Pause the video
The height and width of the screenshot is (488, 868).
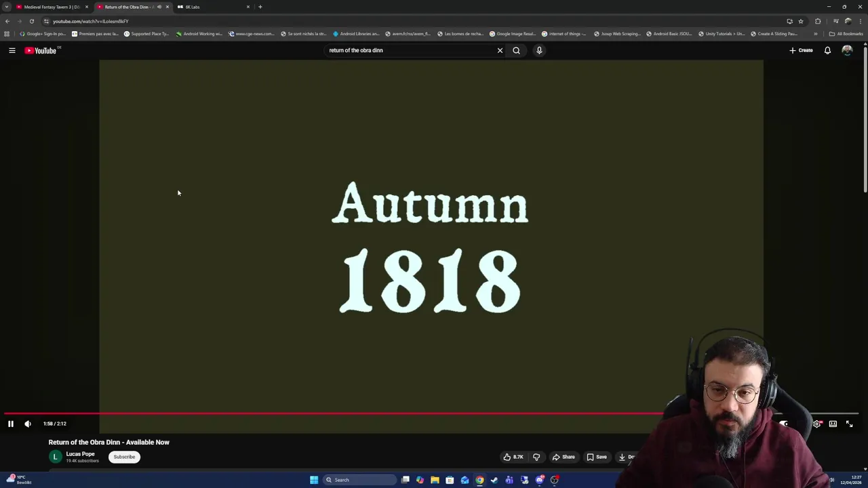click(x=11, y=424)
